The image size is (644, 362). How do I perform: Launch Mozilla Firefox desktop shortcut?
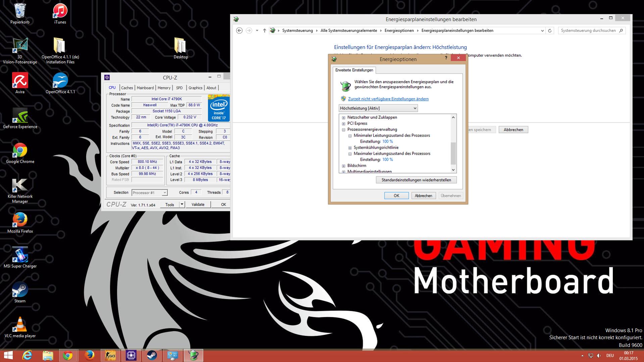[20, 222]
